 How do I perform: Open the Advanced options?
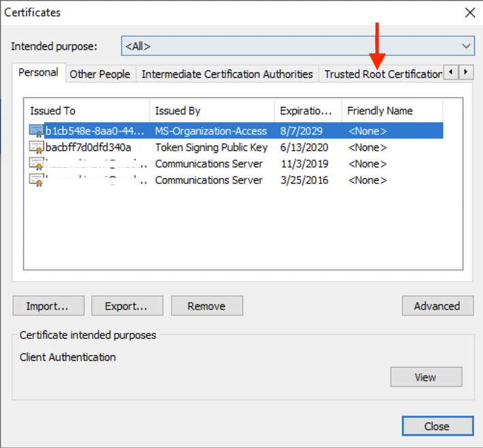pyautogui.click(x=437, y=306)
